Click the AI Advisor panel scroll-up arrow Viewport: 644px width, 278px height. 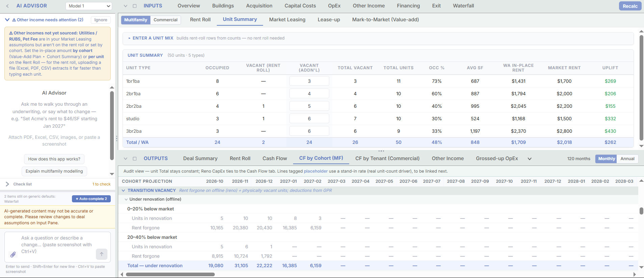[112, 87]
